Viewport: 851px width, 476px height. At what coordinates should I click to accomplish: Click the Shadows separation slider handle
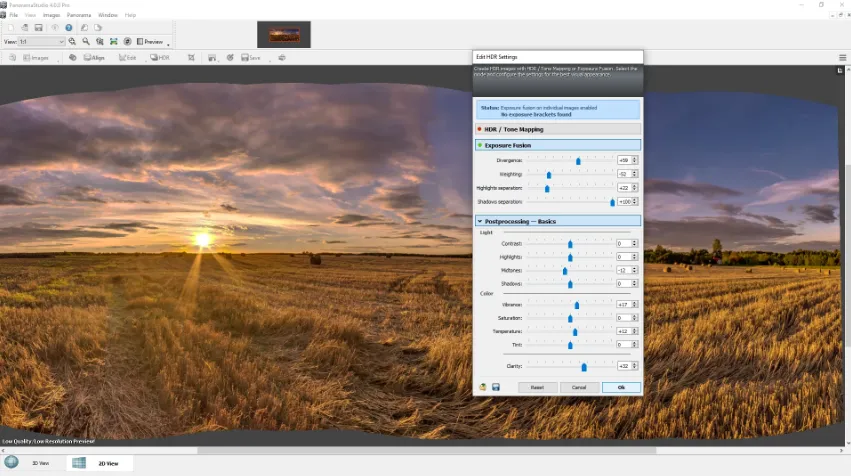pos(613,202)
